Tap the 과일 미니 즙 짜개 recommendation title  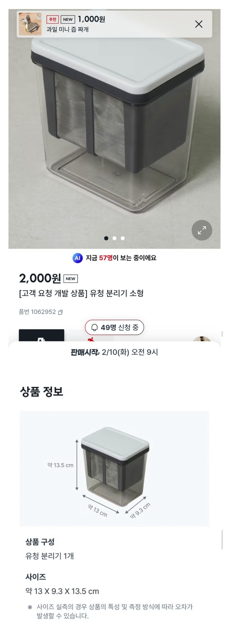pos(68,30)
